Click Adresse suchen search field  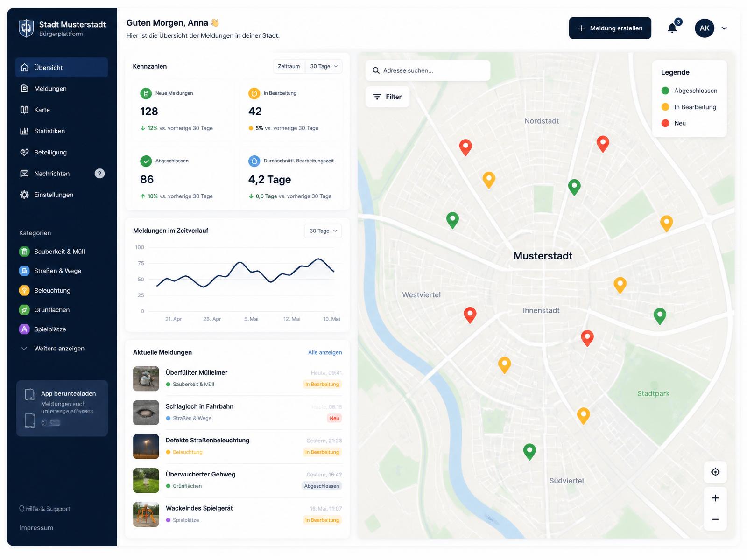[428, 70]
